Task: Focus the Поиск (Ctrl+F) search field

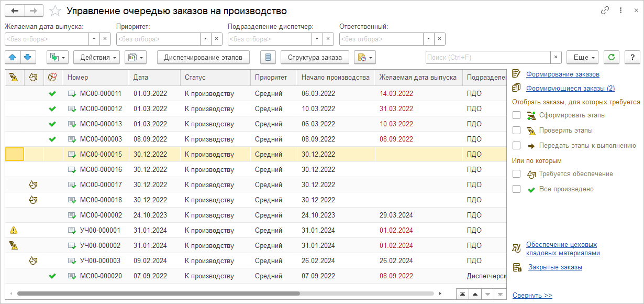Action: coord(487,57)
